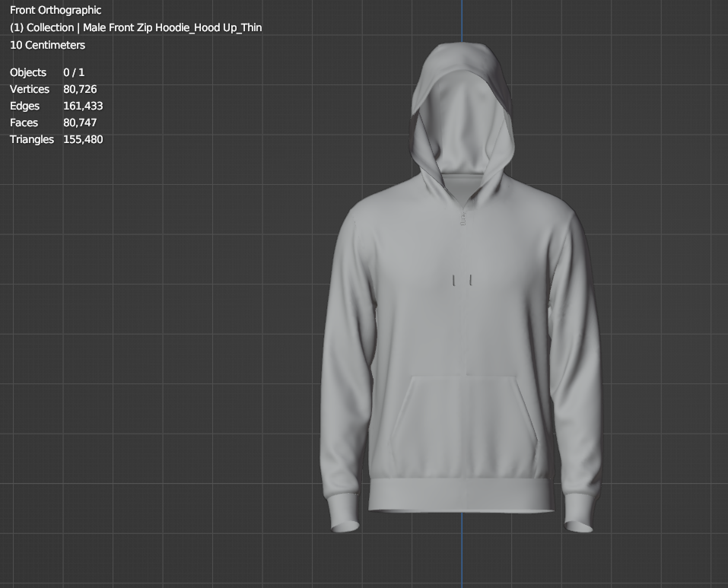Click the Edges value '161,433'
Screen dimensions: 728x588
click(x=83, y=106)
